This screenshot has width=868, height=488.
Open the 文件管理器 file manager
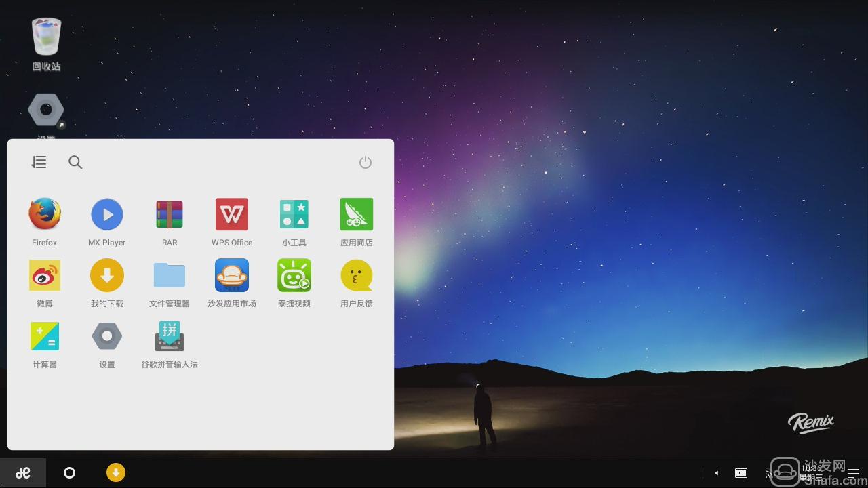click(170, 276)
